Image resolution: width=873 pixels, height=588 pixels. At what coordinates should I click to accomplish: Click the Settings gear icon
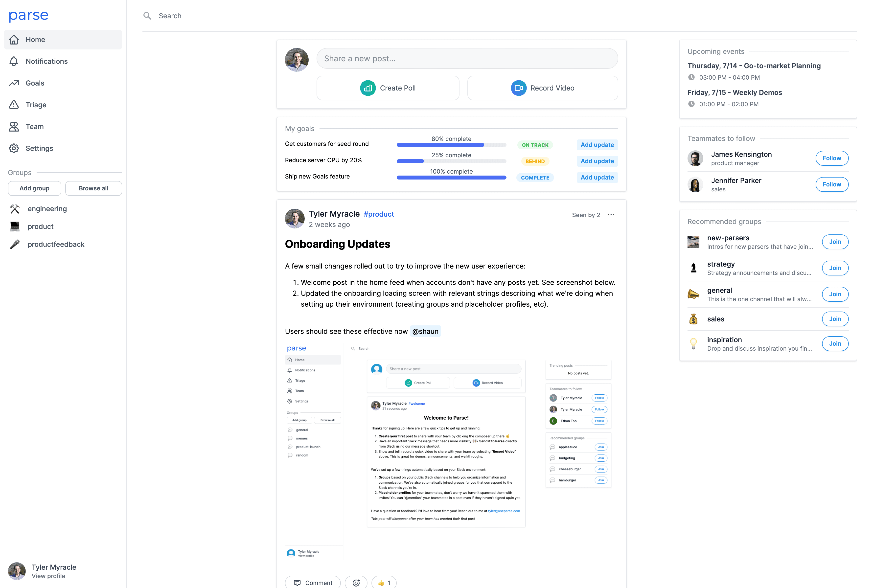point(14,148)
